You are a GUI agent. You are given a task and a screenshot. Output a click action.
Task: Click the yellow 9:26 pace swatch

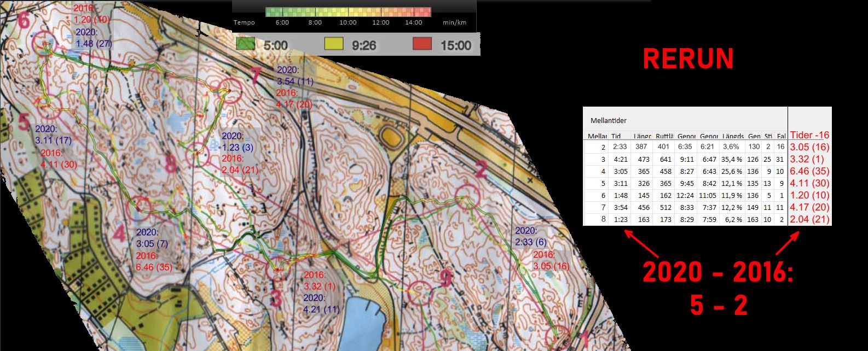334,44
